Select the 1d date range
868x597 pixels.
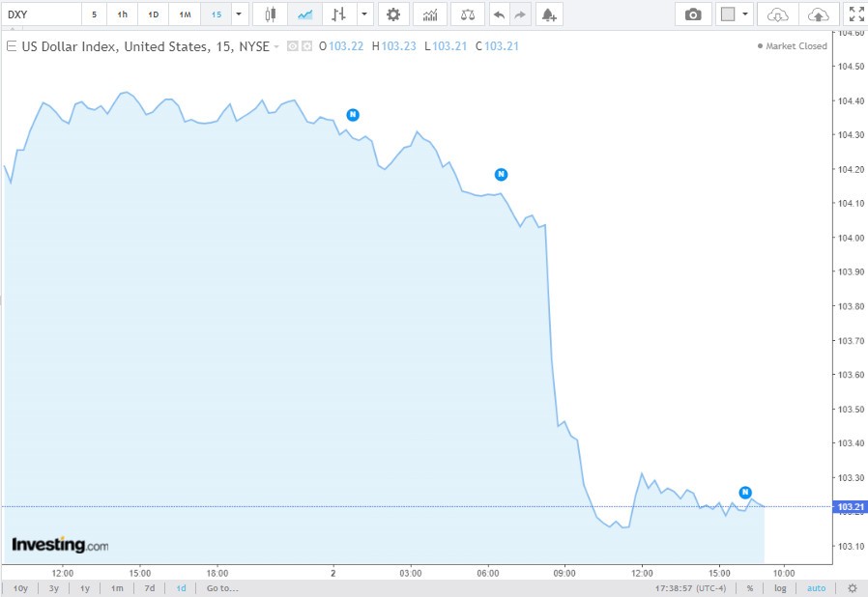tap(181, 588)
